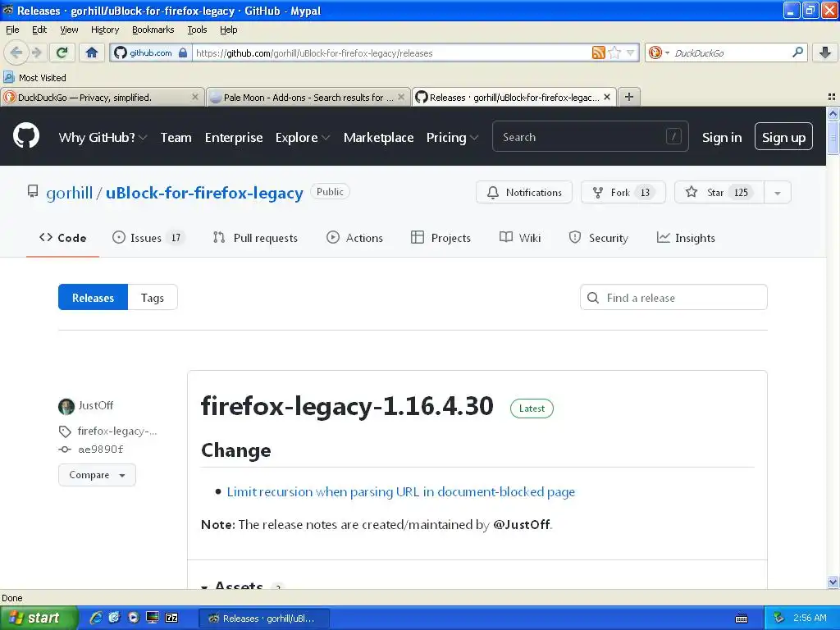The width and height of the screenshot is (840, 630).
Task: Click the vertical scrollbar down arrow
Action: [x=833, y=582]
